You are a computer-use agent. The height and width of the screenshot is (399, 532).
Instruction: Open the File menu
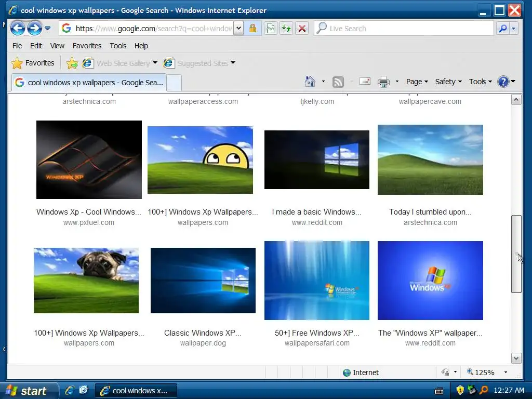coord(17,46)
